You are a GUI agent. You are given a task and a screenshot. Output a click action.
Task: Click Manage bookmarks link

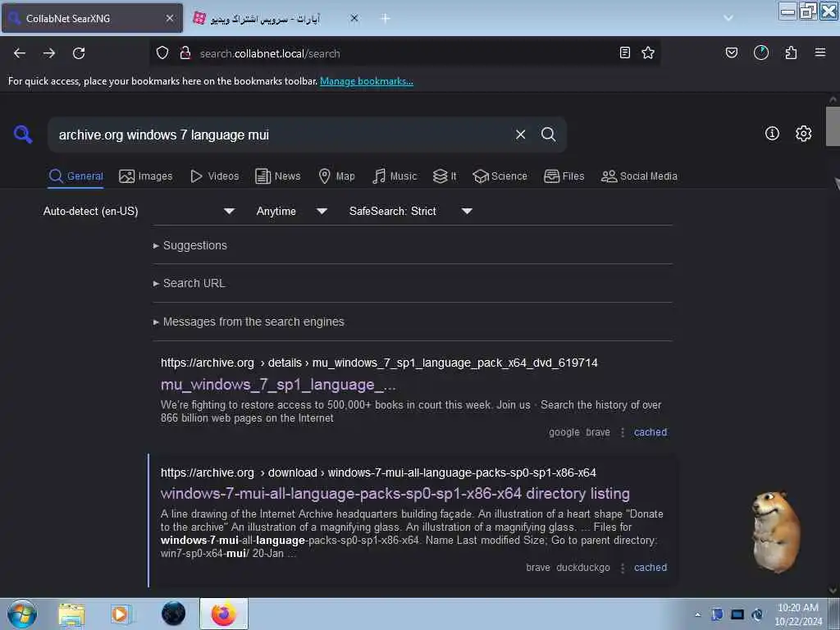coord(367,81)
